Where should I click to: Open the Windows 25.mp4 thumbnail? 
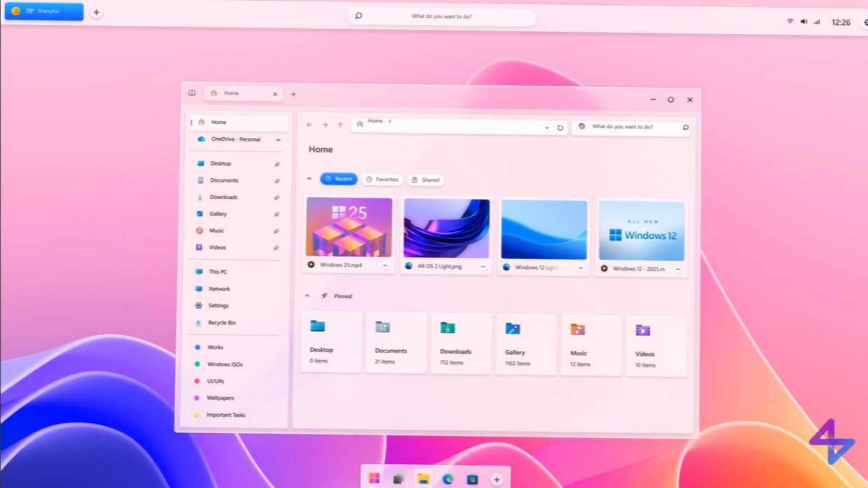click(x=349, y=227)
